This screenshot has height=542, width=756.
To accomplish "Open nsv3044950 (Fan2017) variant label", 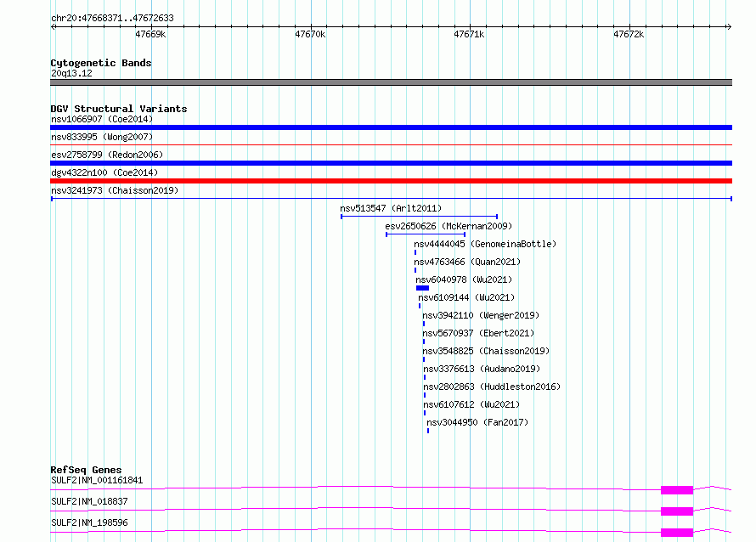I will (477, 422).
